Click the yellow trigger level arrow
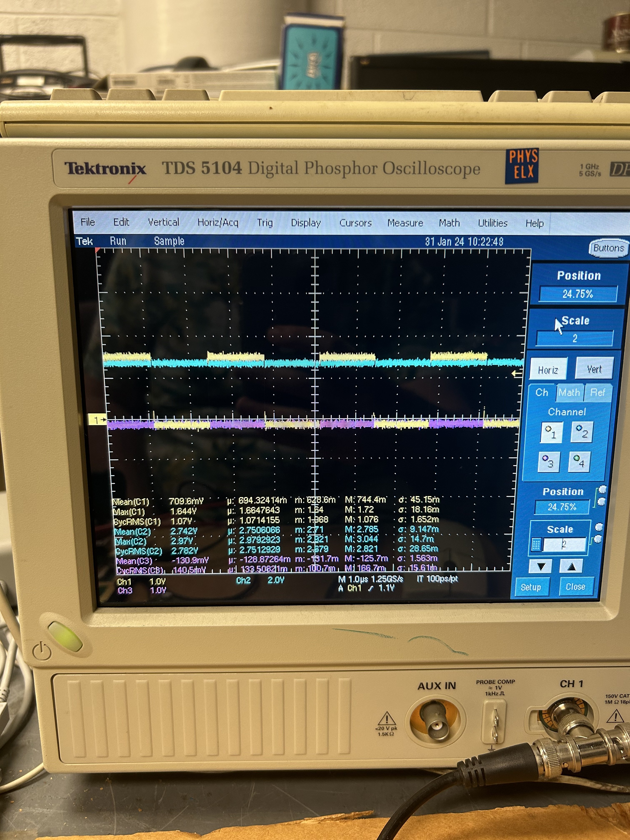Image resolution: width=630 pixels, height=840 pixels. pyautogui.click(x=517, y=374)
